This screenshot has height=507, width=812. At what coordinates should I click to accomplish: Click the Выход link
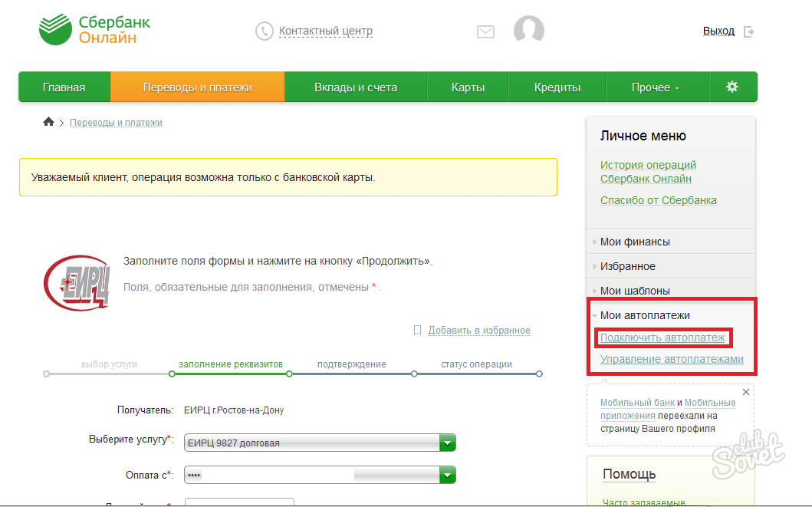point(718,31)
